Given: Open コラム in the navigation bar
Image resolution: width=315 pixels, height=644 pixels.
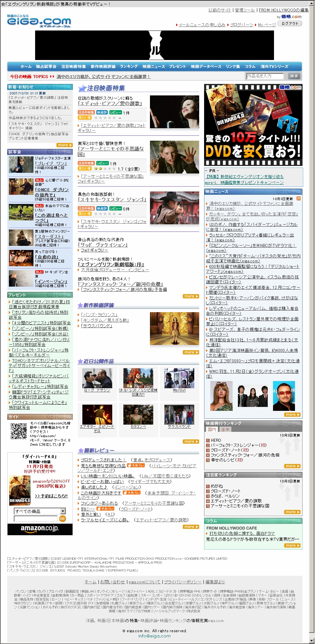Looking at the screenshot, I should pyautogui.click(x=250, y=67).
